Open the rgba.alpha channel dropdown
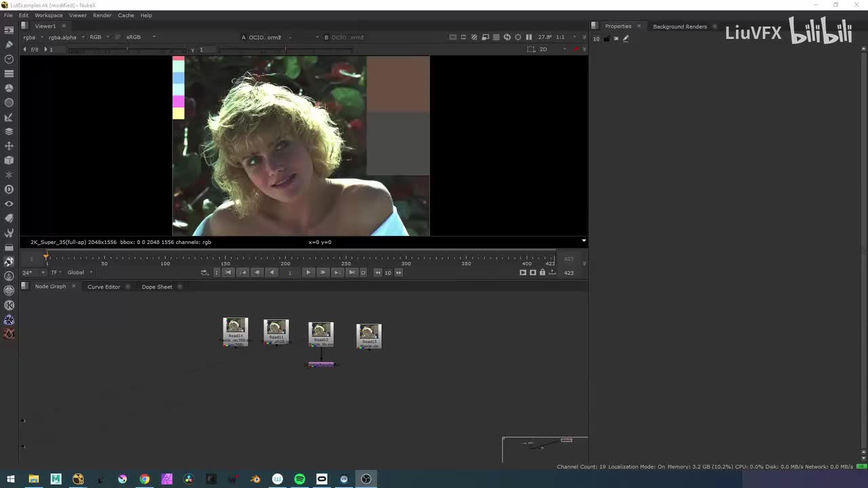Viewport: 868px width, 488px height. tap(66, 37)
